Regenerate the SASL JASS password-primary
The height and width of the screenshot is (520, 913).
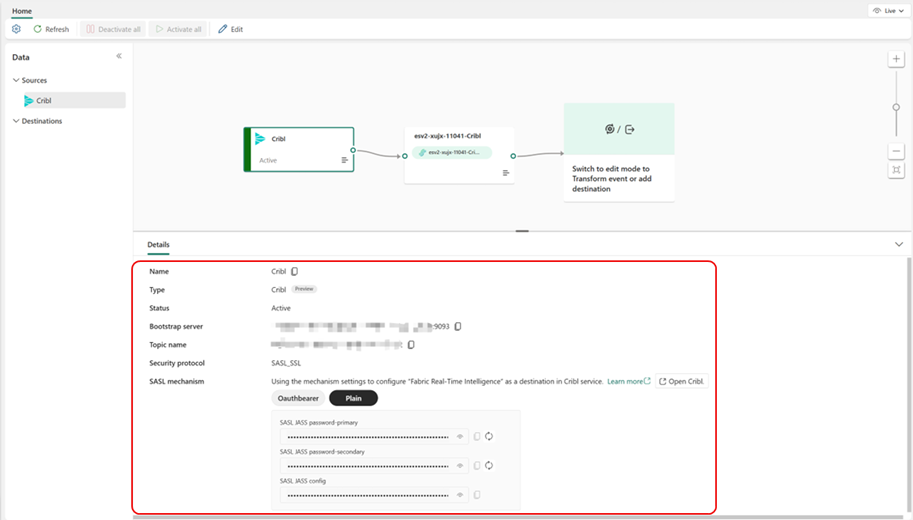pyautogui.click(x=489, y=436)
